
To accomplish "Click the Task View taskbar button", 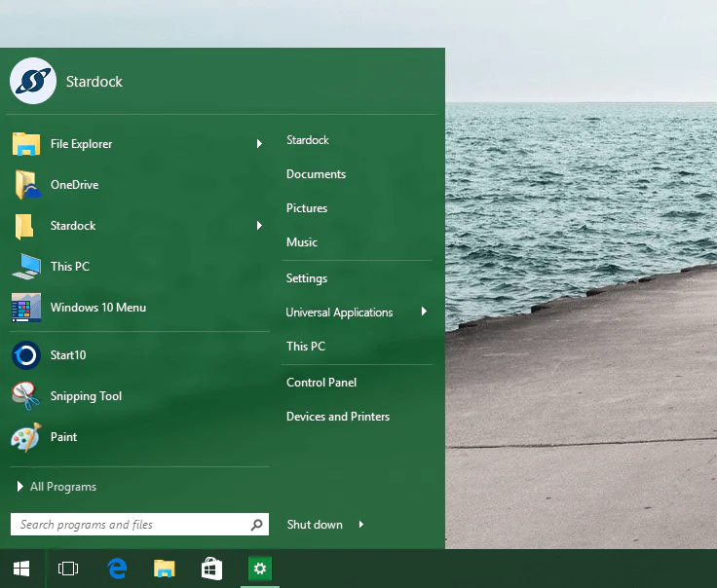I will (x=68, y=569).
